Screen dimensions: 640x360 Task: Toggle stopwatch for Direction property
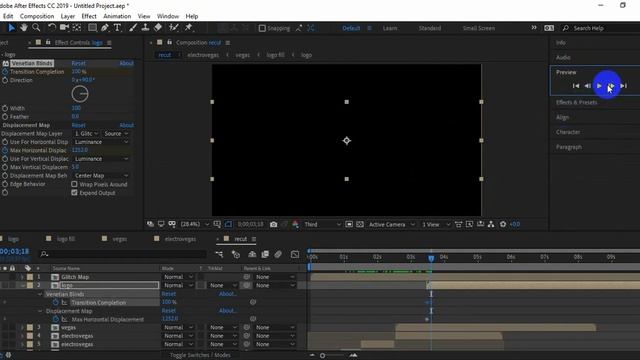5,80
